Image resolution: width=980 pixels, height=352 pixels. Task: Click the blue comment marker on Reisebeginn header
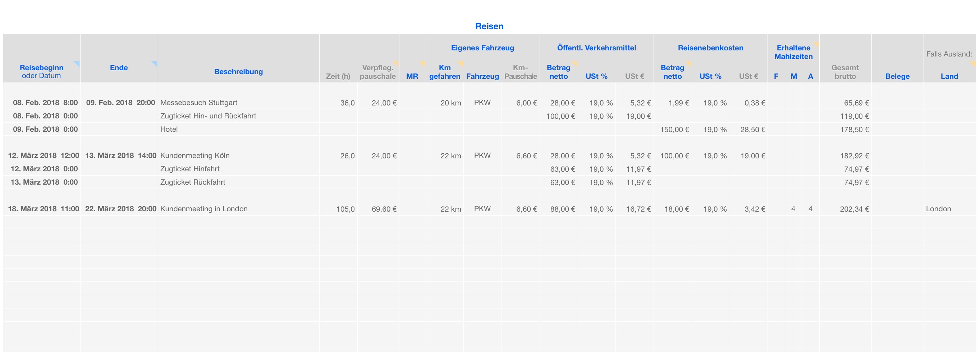pyautogui.click(x=77, y=63)
